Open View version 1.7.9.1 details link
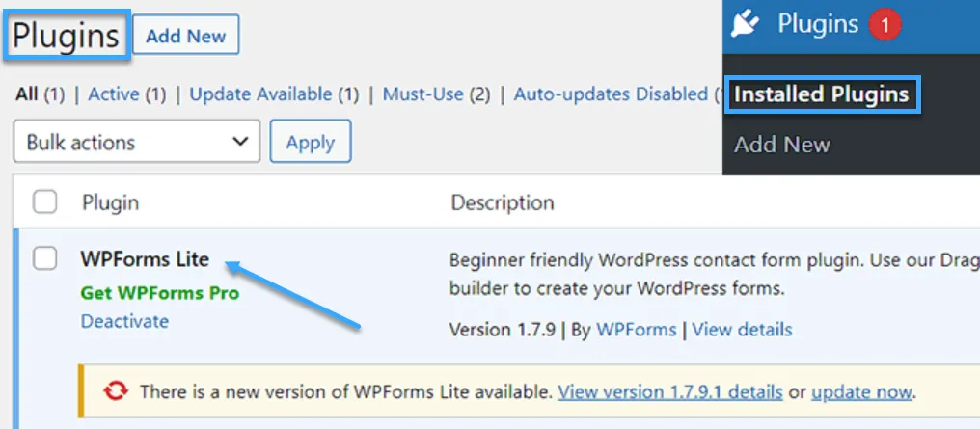 tap(670, 392)
